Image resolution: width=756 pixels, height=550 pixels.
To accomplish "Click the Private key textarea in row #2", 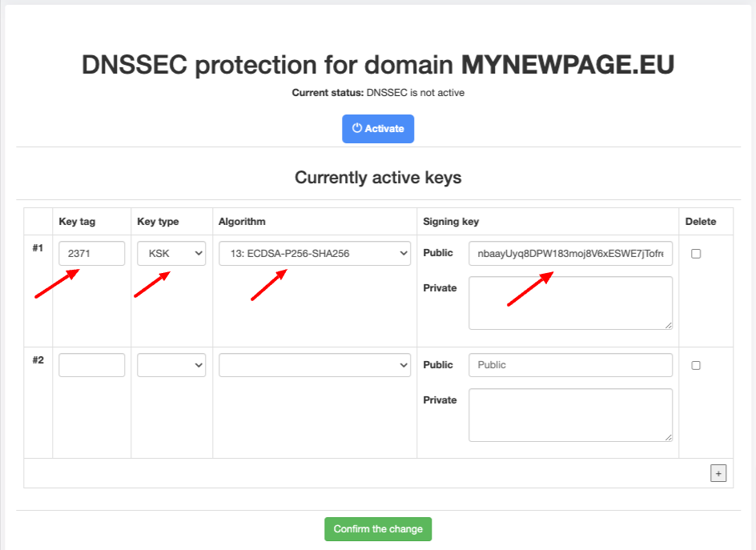I will point(570,415).
